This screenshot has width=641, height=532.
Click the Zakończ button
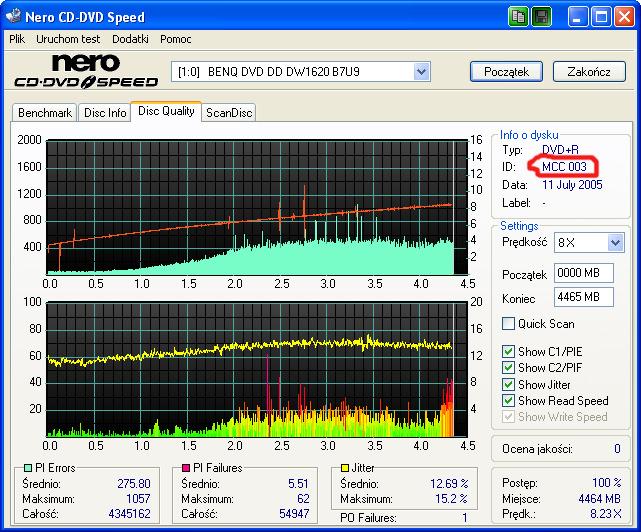(x=589, y=72)
